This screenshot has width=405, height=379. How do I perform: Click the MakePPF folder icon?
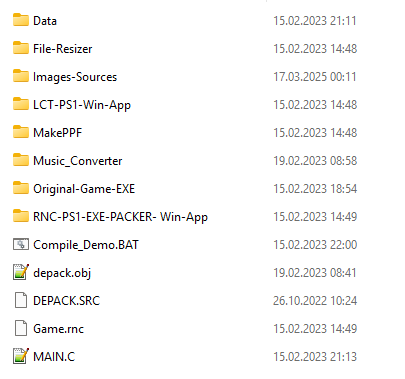21,132
